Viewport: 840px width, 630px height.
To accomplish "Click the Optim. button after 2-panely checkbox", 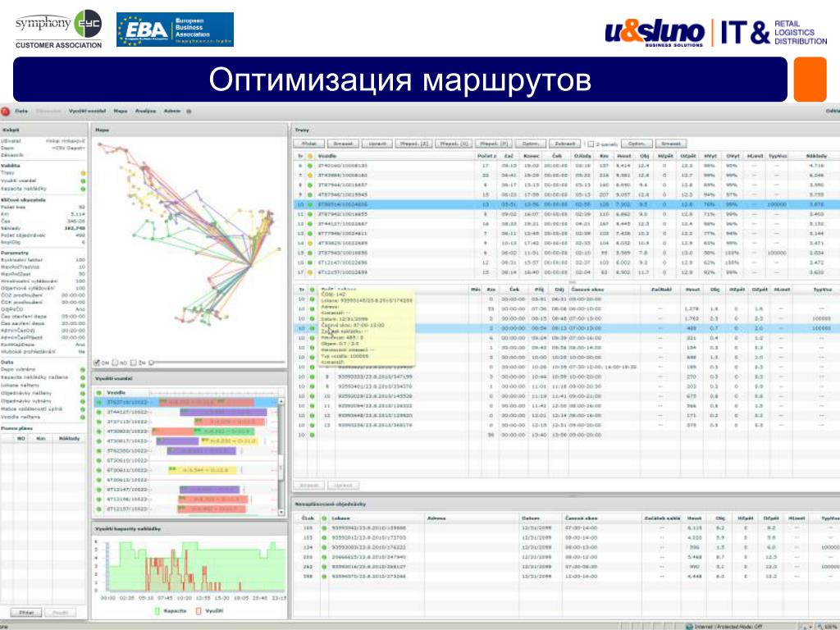I will [x=637, y=144].
